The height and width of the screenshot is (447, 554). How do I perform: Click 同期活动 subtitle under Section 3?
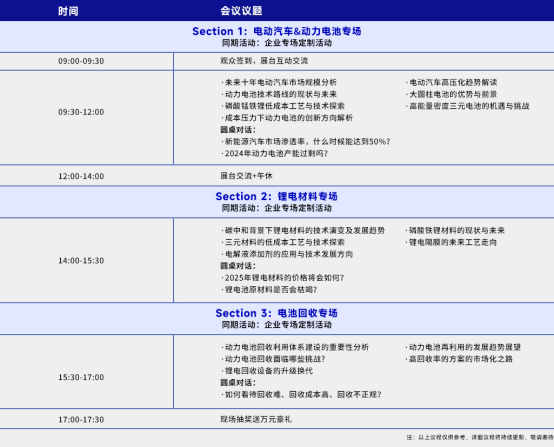[x=277, y=325]
